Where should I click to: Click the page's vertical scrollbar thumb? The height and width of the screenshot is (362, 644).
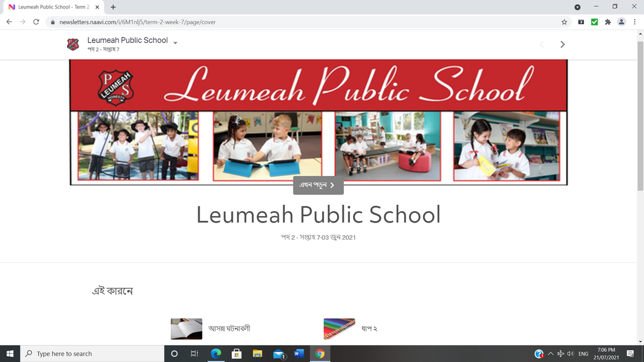[640, 115]
